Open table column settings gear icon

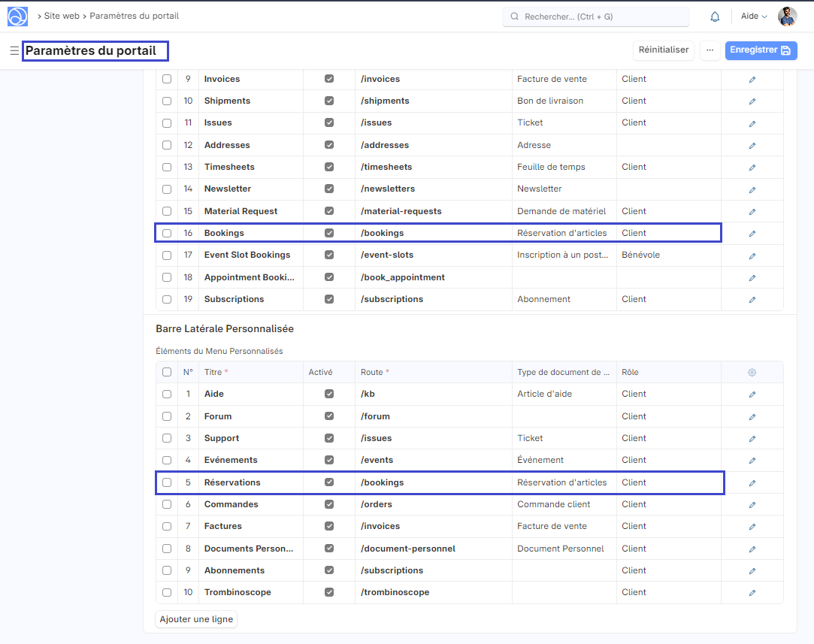coord(752,373)
